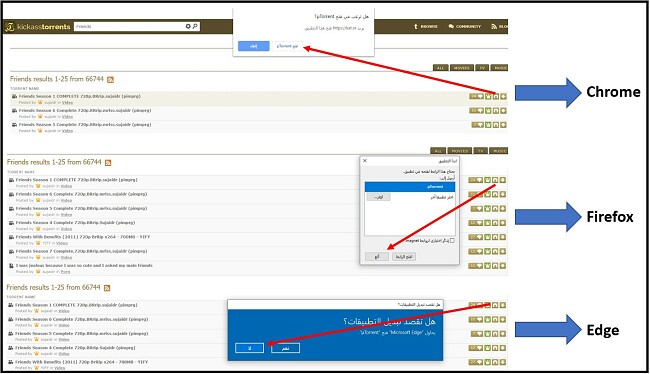Click Open link button in Firefox dialog
This screenshot has width=650, height=374.
[404, 257]
